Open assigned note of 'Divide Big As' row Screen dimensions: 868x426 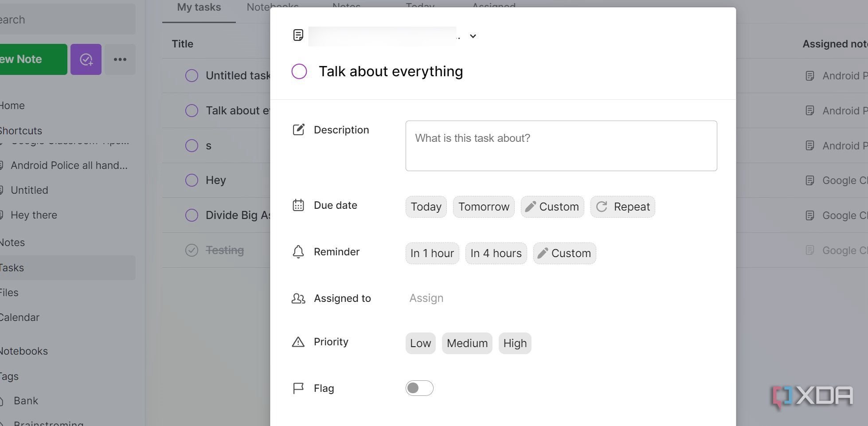pyautogui.click(x=836, y=215)
